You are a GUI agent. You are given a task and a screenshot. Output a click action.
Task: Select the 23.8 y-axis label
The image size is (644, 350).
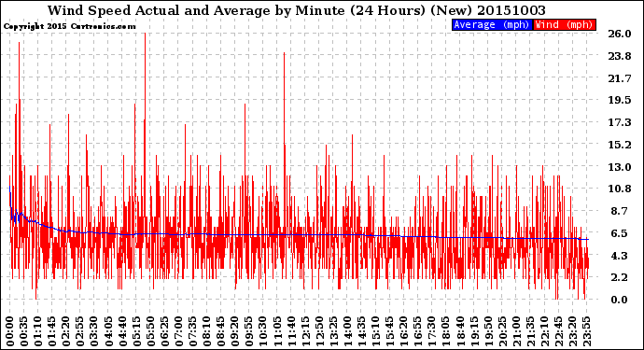click(x=620, y=56)
